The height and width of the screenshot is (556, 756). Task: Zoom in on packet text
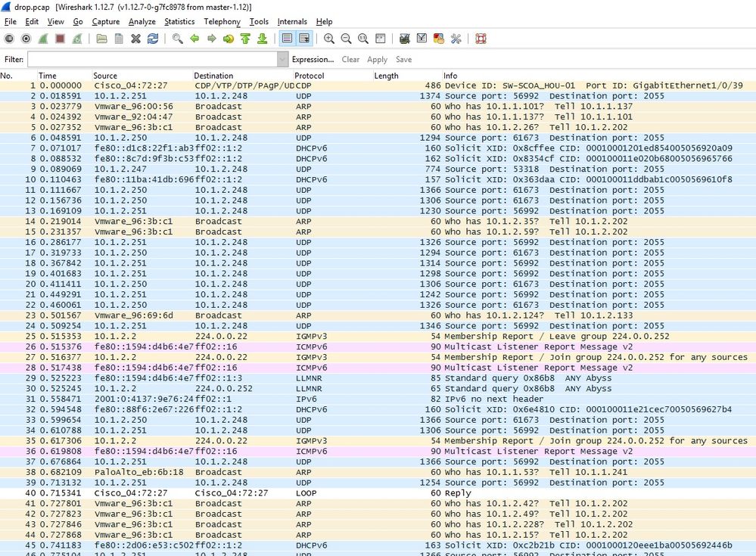(329, 39)
